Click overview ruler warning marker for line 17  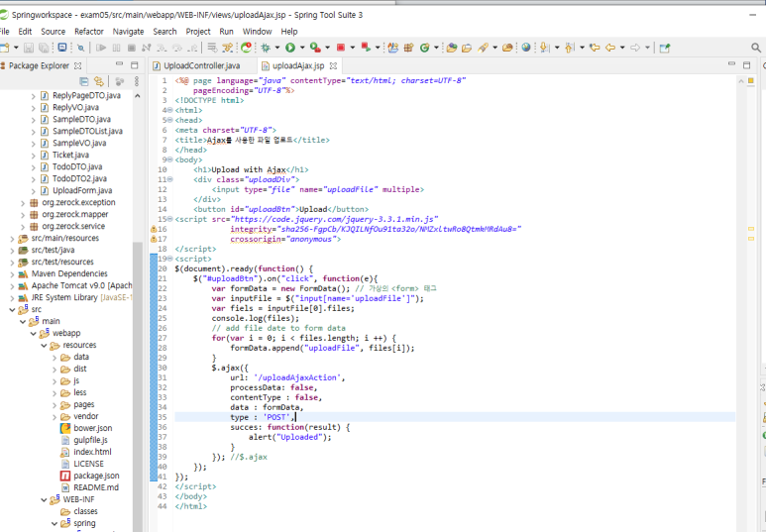click(x=751, y=239)
